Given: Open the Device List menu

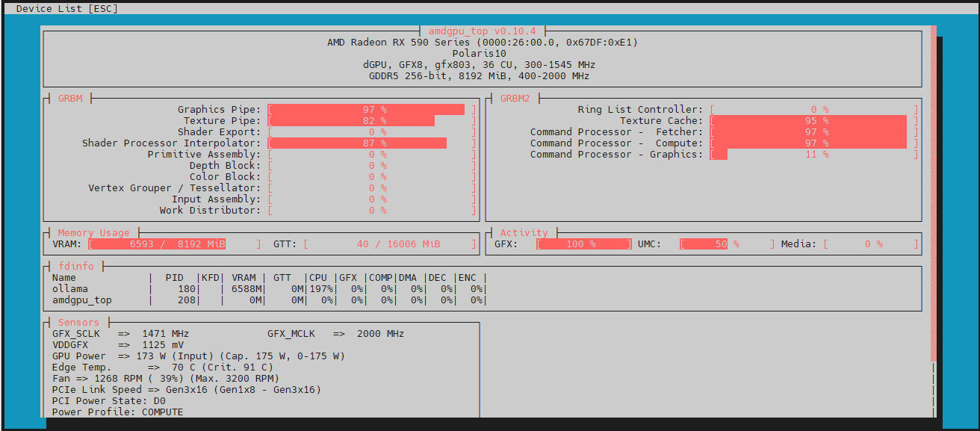Looking at the screenshot, I should point(66,8).
